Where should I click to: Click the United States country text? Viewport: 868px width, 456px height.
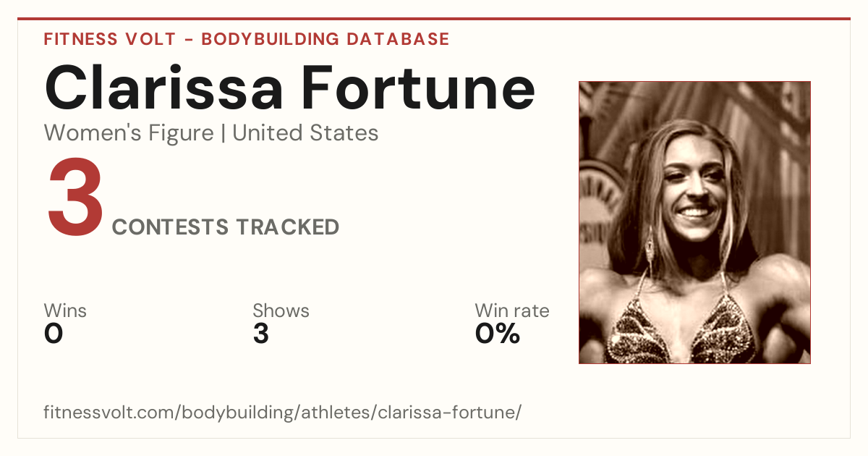click(305, 133)
